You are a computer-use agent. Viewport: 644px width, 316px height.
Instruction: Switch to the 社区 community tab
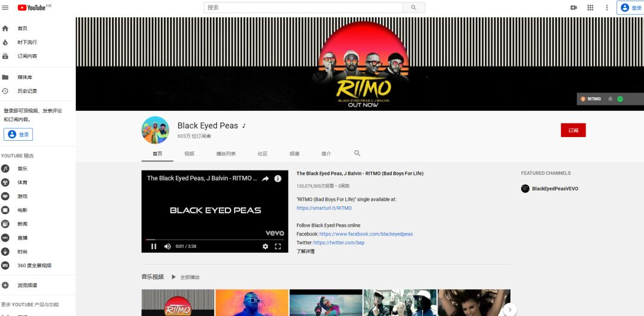coord(262,154)
